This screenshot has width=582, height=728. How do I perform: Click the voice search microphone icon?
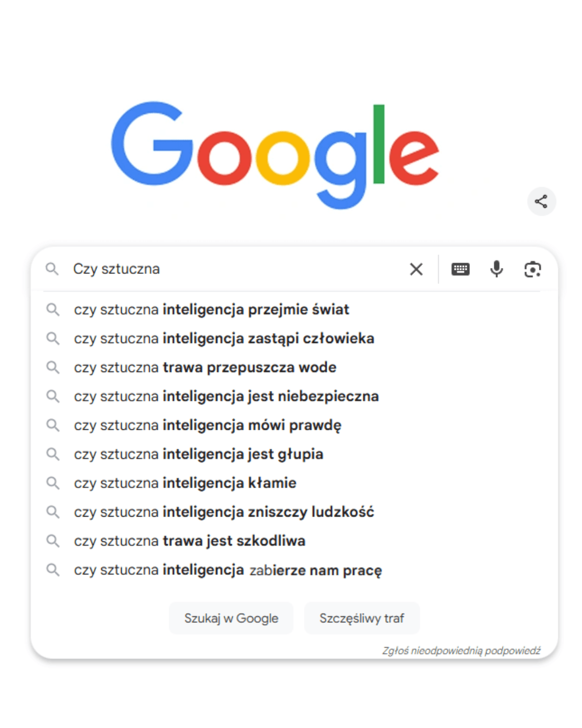(496, 269)
